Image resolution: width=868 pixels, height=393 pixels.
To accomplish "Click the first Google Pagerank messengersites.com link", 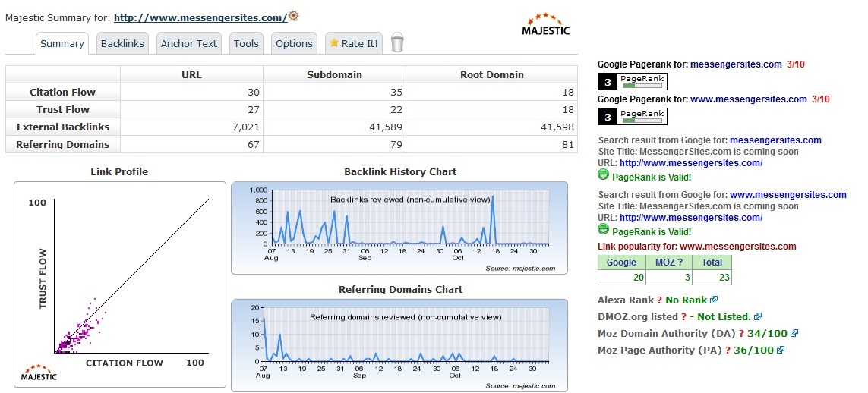I will click(x=735, y=65).
